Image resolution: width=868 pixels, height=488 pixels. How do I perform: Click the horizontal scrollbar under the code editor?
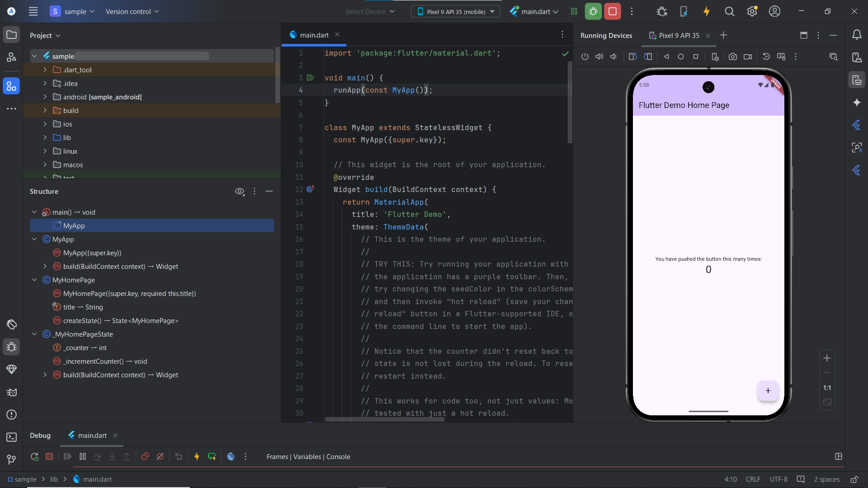384,420
